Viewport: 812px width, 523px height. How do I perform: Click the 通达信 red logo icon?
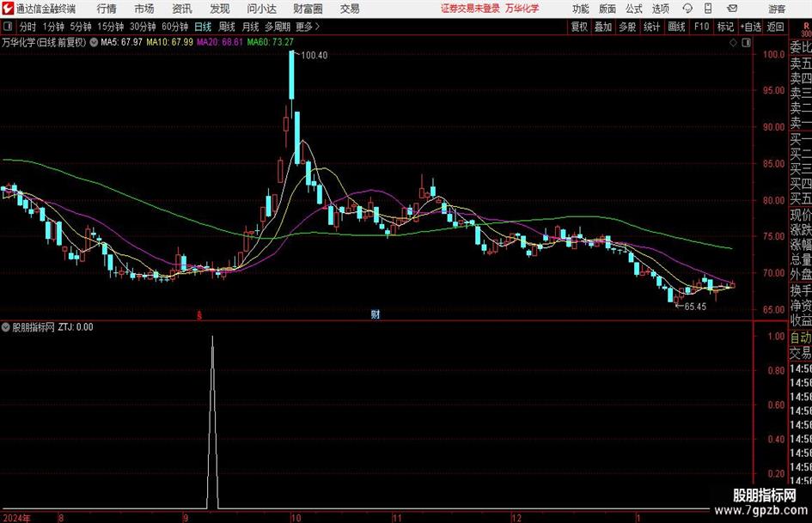(7, 9)
